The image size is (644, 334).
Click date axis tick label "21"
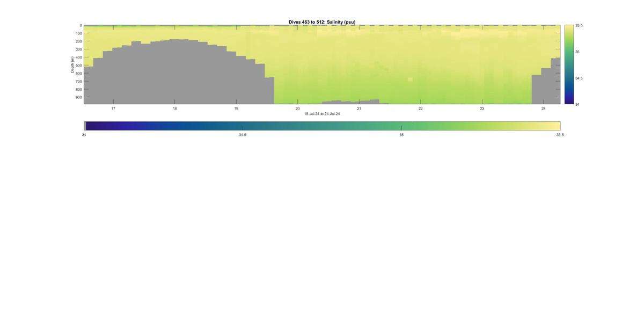[x=359, y=108]
